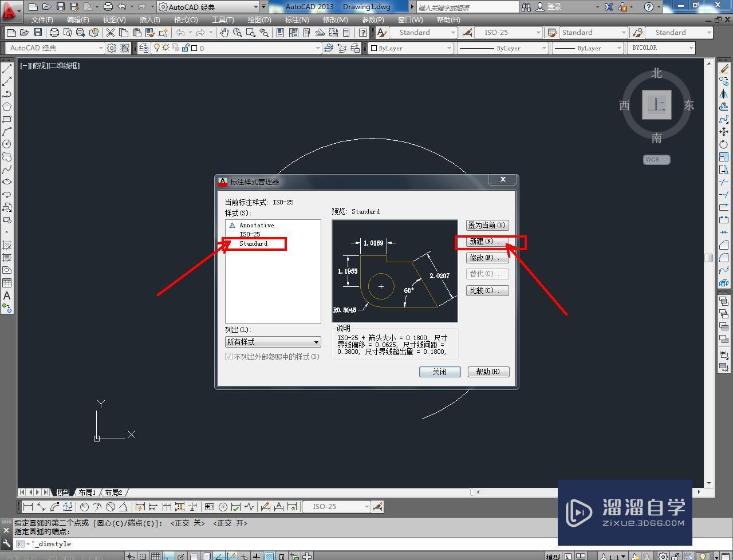Click 置为当前(U) button
Image resolution: width=733 pixels, height=560 pixels.
point(487,226)
